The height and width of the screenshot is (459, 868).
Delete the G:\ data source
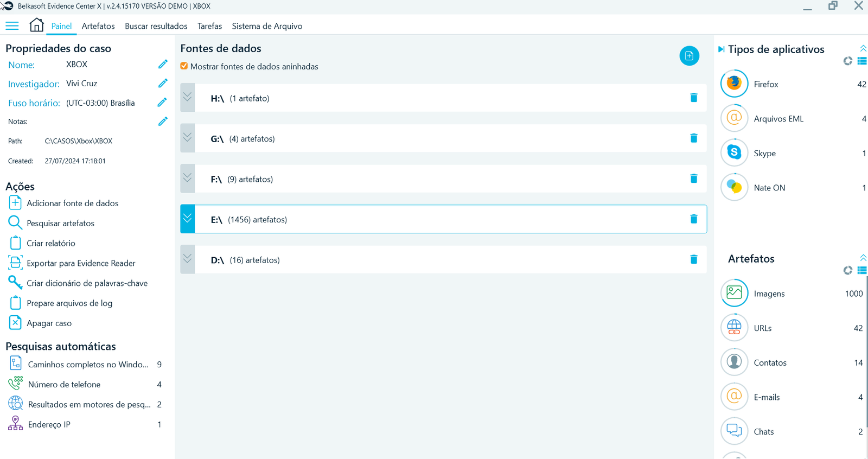point(693,138)
